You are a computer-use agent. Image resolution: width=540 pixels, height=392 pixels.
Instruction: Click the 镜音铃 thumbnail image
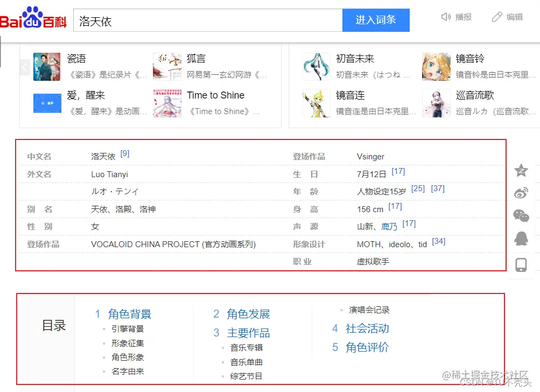436,66
